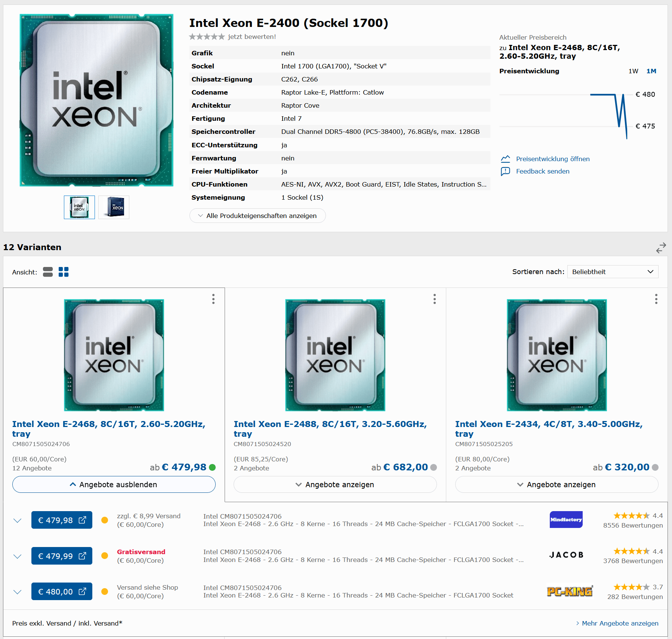Switch to list view layout icon
672x639 pixels.
(x=48, y=272)
